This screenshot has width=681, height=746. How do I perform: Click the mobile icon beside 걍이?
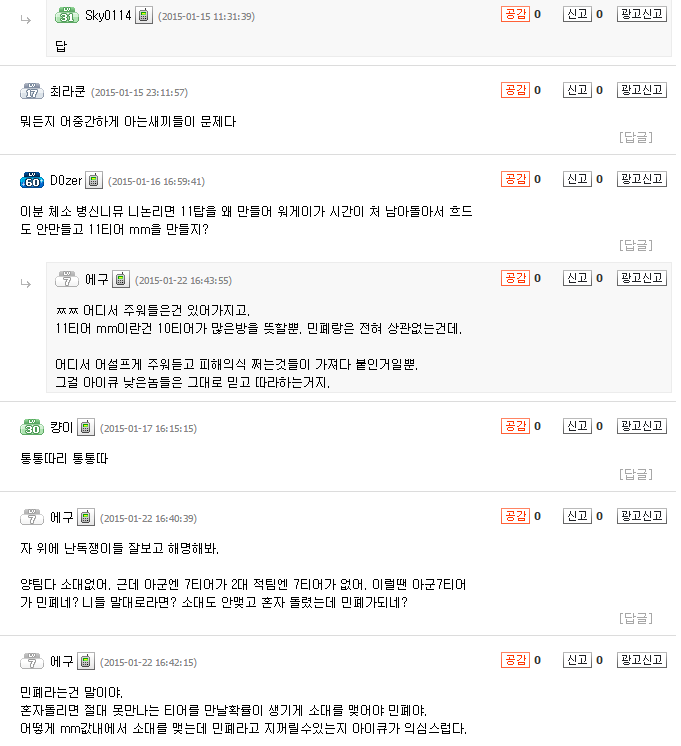click(86, 428)
